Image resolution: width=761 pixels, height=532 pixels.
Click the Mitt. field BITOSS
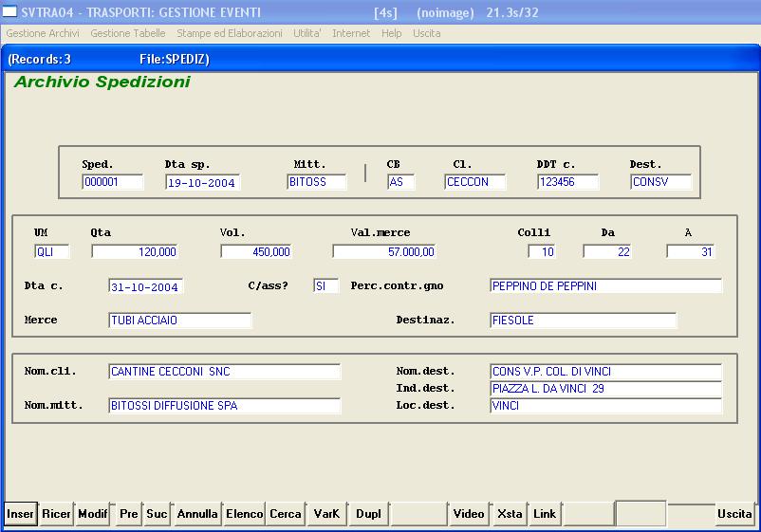point(316,182)
